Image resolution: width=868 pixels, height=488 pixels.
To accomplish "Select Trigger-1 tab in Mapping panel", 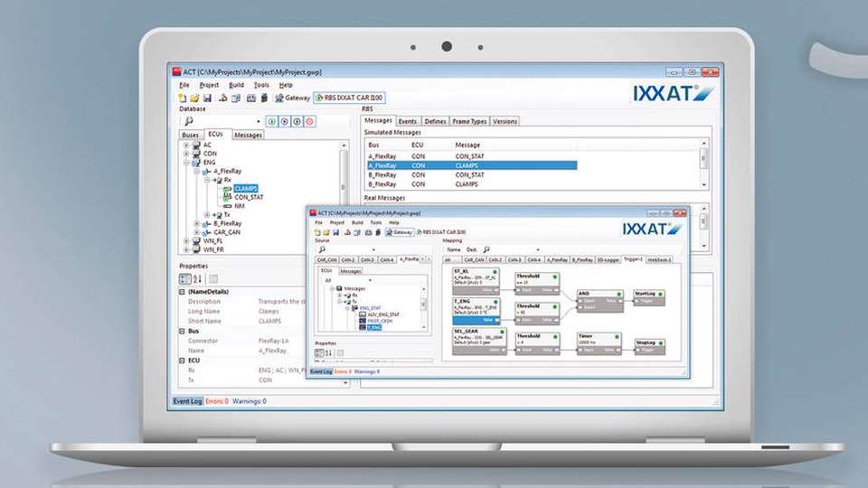I will click(x=633, y=259).
